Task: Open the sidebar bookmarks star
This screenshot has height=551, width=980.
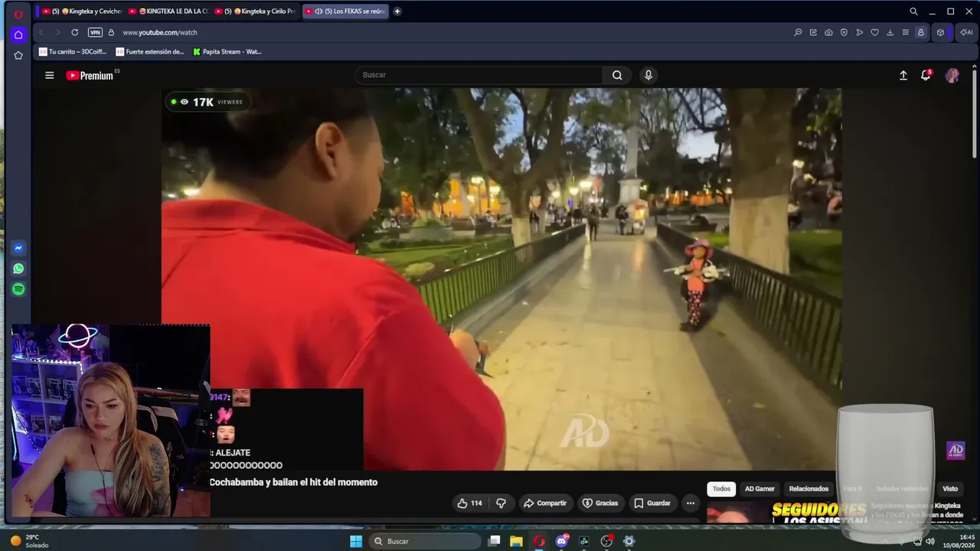Action: tap(18, 55)
